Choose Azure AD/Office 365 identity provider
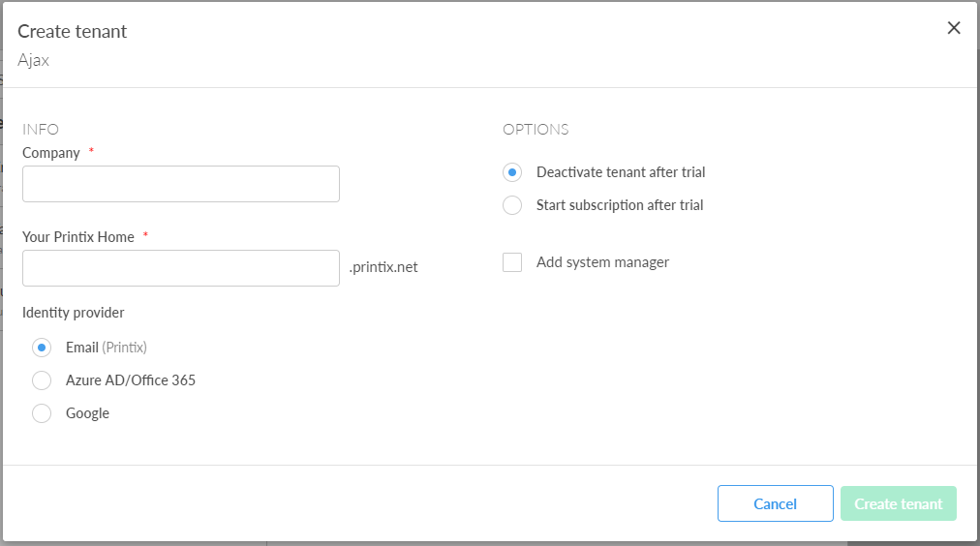Image resolution: width=980 pixels, height=546 pixels. point(42,380)
